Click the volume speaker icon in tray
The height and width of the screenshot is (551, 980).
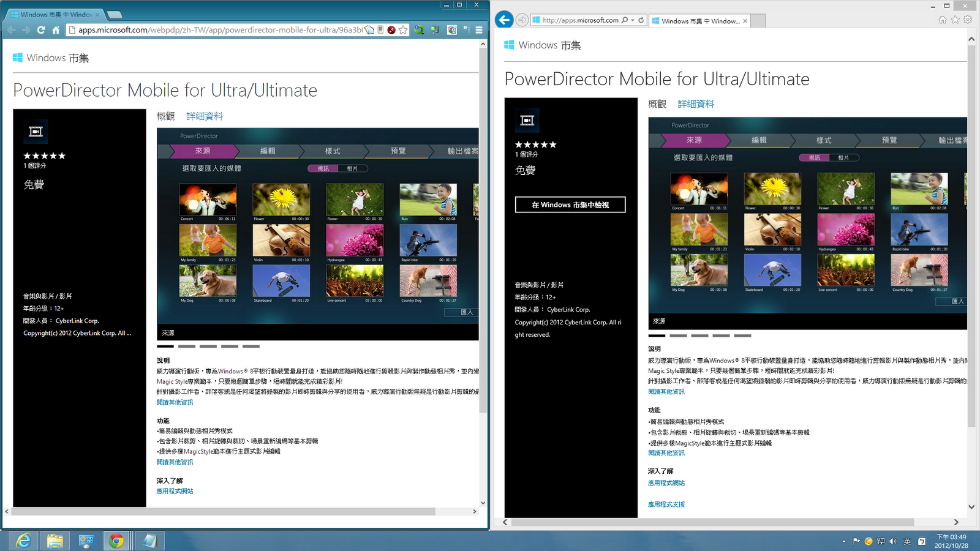tap(893, 541)
